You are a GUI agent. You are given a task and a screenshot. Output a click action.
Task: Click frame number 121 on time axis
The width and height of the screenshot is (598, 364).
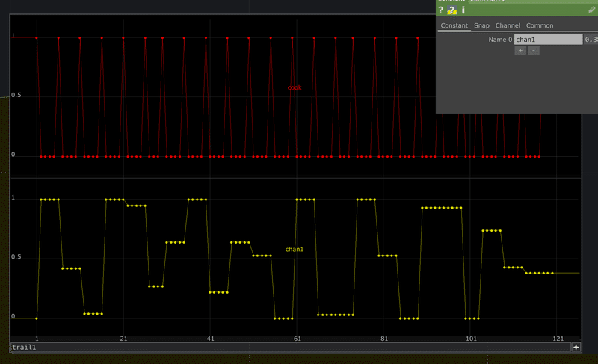[x=558, y=339]
